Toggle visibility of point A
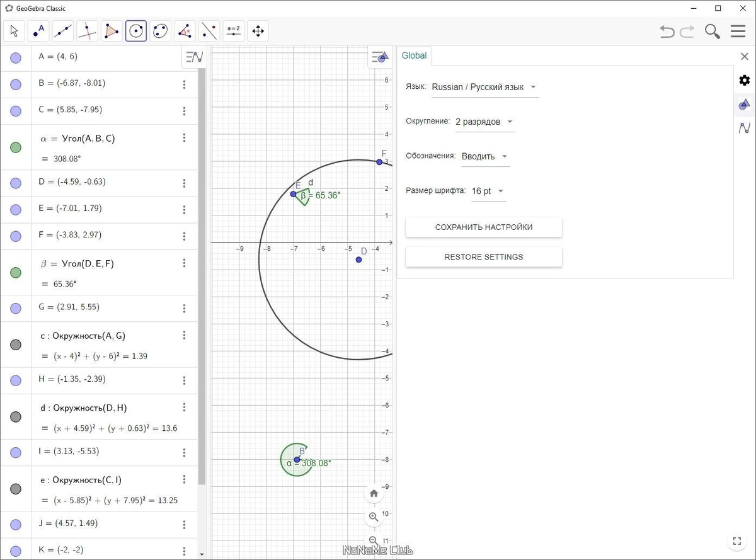This screenshot has height=560, width=756. (x=16, y=58)
